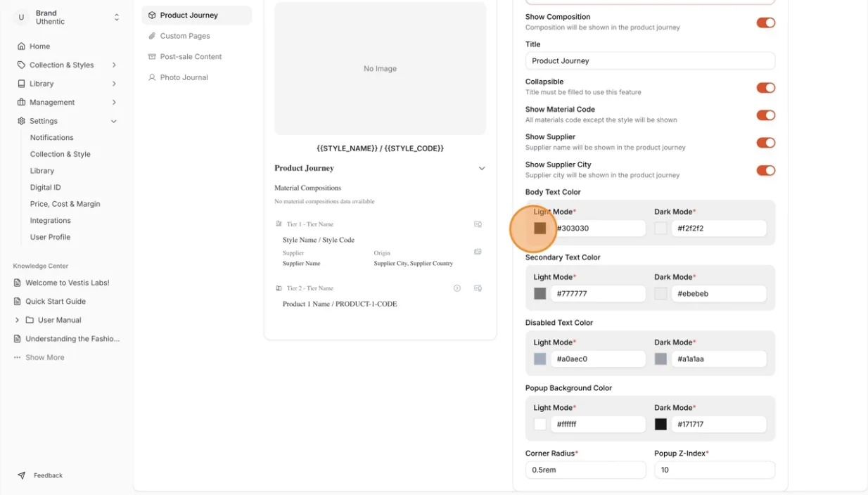Click the Understanding the Fashion document icon
868x495 pixels.
pyautogui.click(x=18, y=338)
